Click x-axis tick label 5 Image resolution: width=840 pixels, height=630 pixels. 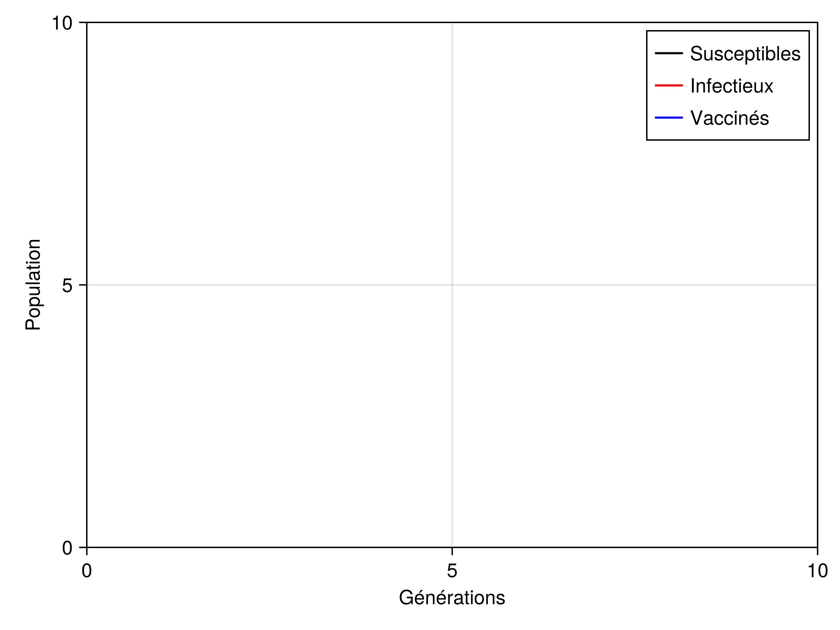point(452,571)
